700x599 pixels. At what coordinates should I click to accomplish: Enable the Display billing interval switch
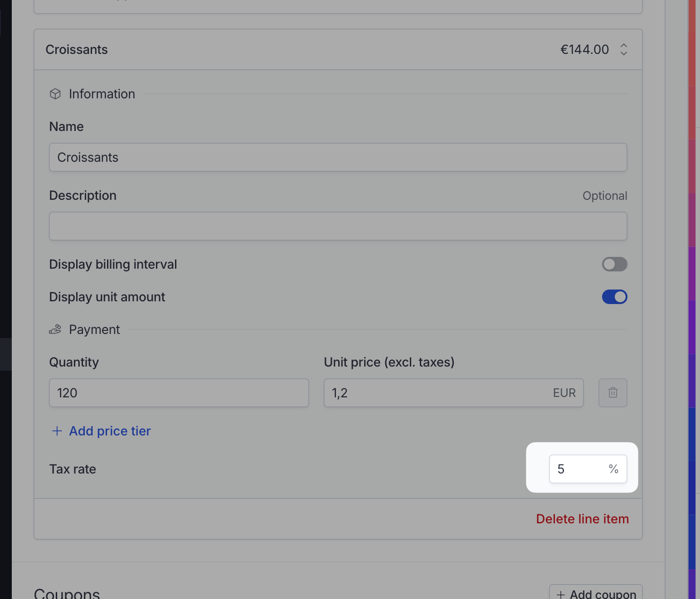coord(615,264)
